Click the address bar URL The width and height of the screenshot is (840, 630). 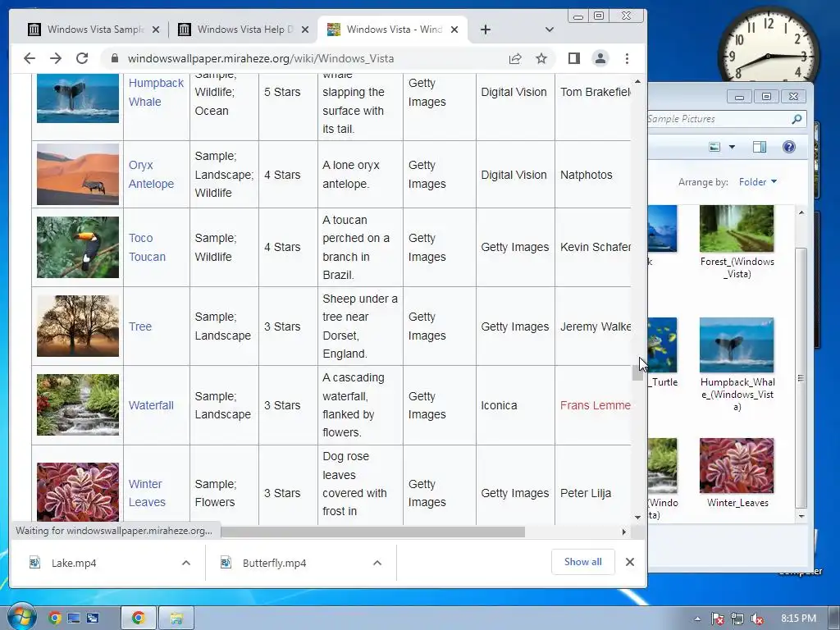(260, 58)
